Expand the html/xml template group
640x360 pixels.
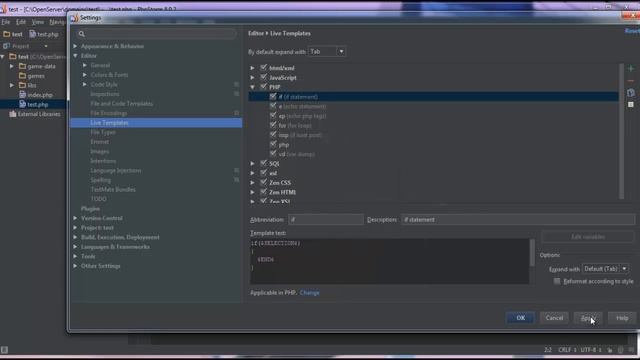pos(252,68)
